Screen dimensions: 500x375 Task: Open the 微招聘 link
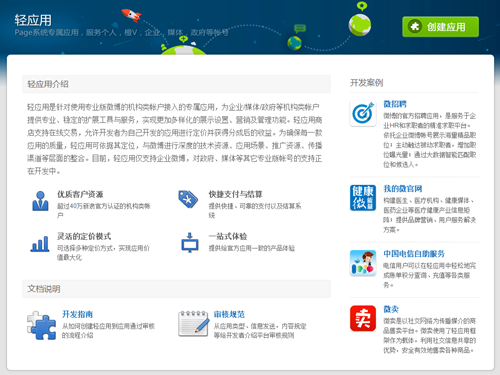tap(395, 104)
